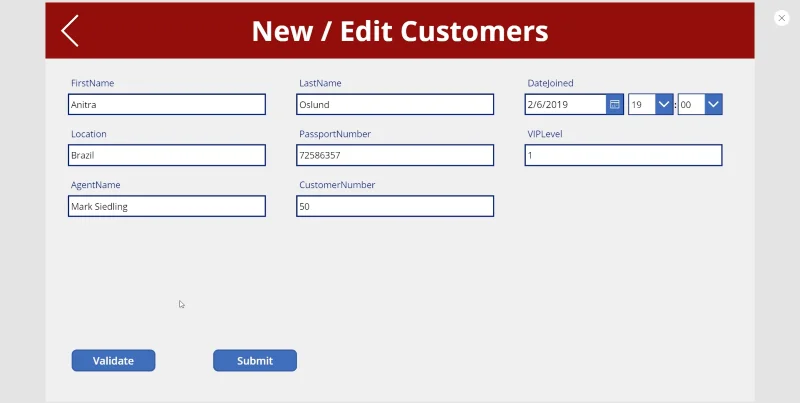Close the app preview with the X button
The height and width of the screenshot is (403, 800).
[x=781, y=18]
